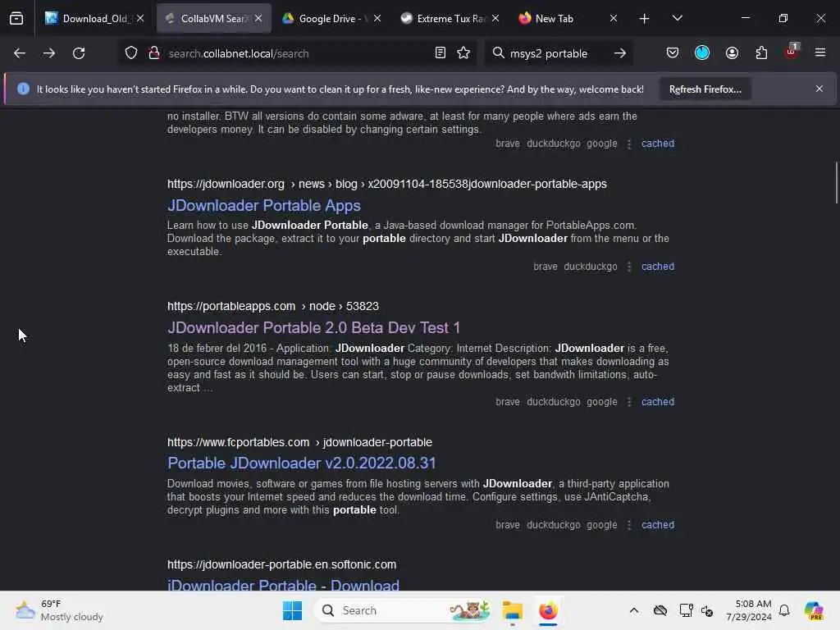This screenshot has height=630, width=840.
Task: Reload the current page
Action: [79, 53]
